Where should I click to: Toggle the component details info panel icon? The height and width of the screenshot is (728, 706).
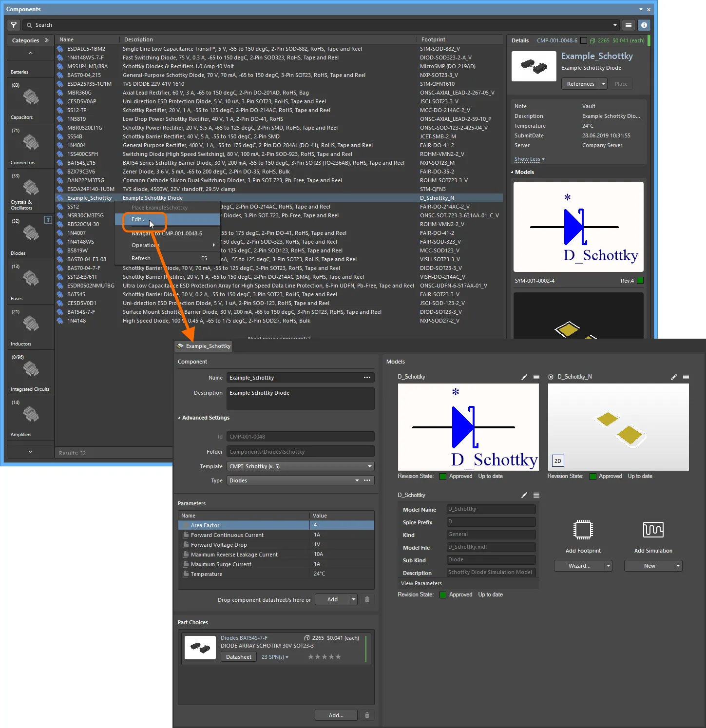tap(644, 25)
